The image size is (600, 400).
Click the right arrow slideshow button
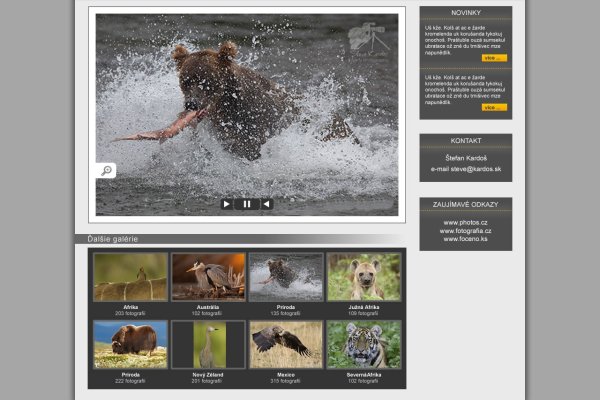tap(266, 204)
